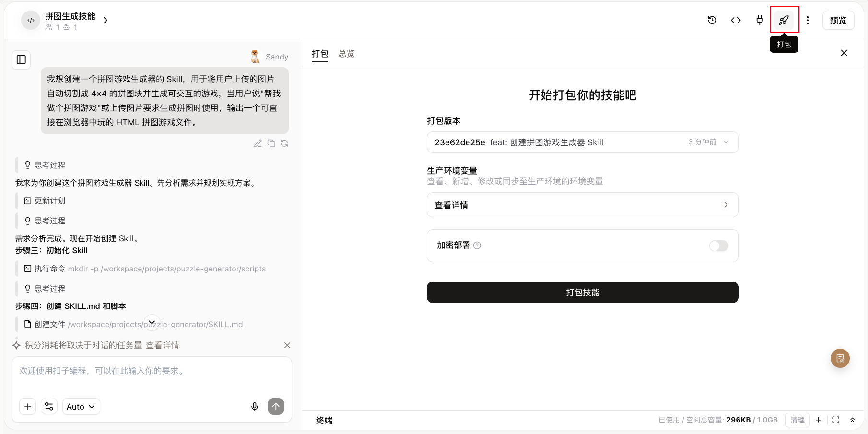The image size is (868, 434).
Task: Open the 查看详情 link about credits
Action: [x=163, y=345]
